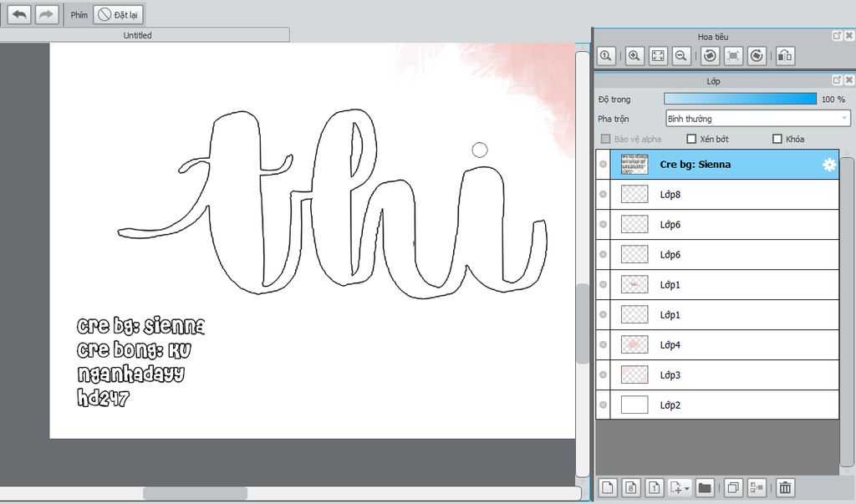
Task: Close the Hoa tiêu navigator panel
Action: click(x=849, y=35)
